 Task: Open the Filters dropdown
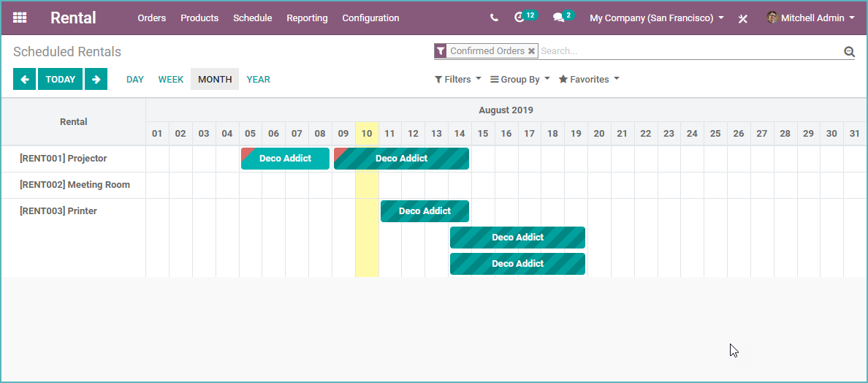coord(458,79)
